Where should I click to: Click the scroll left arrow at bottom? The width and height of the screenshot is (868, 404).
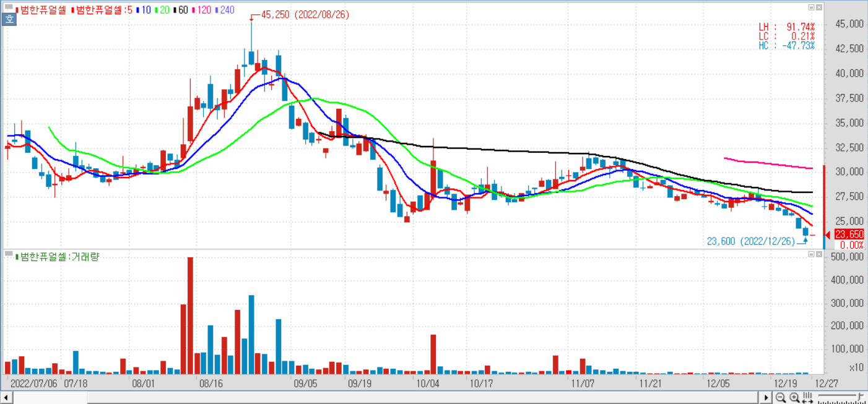(x=6, y=397)
